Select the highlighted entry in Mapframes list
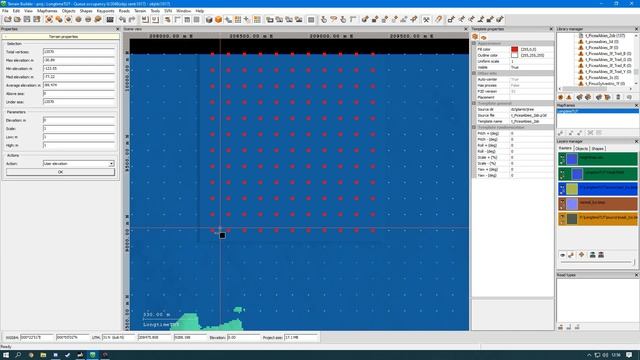Image resolution: width=640 pixels, height=360 pixels. [x=598, y=111]
